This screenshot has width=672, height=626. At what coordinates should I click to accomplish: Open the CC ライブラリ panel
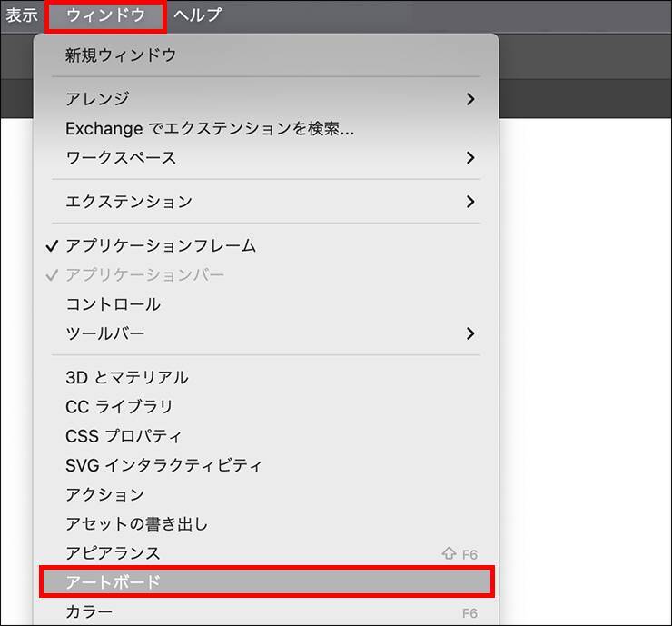click(x=119, y=406)
